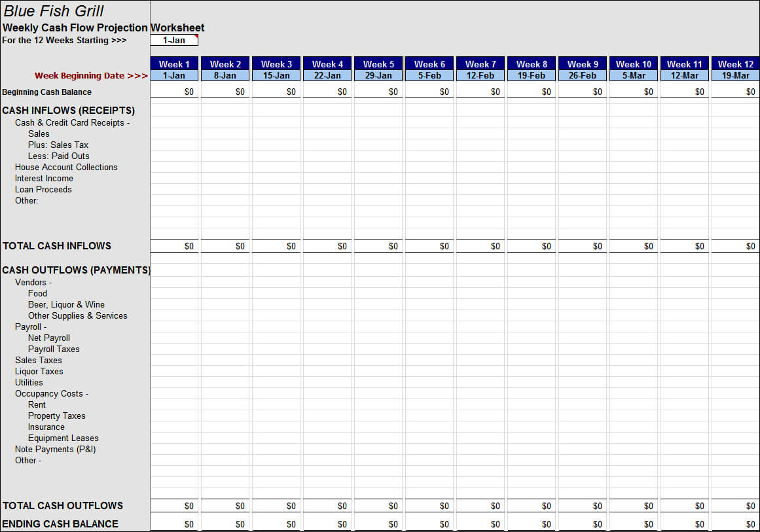
Task: Click the TOTAL CASH INFLOWS label
Action: (x=57, y=245)
